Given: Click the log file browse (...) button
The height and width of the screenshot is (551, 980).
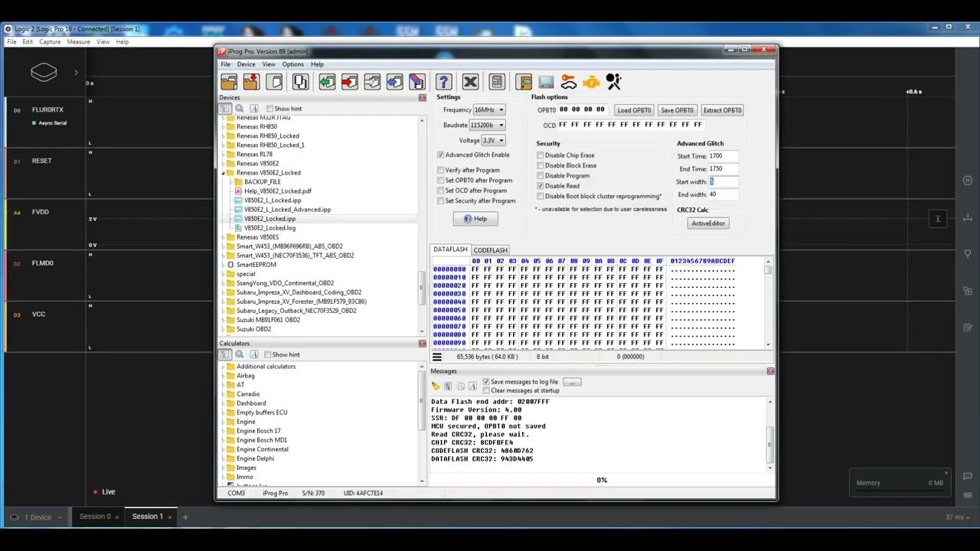Looking at the screenshot, I should click(572, 382).
